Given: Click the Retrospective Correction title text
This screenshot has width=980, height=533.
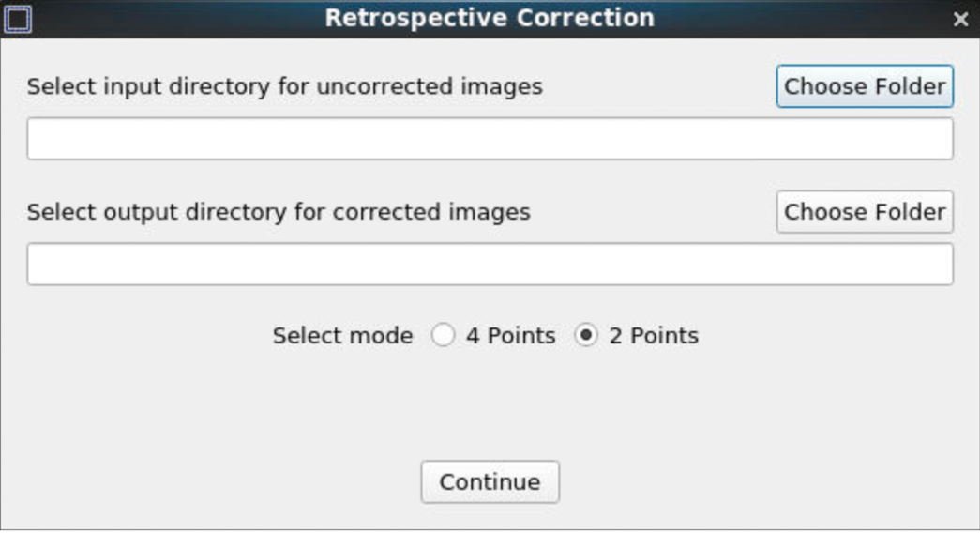Looking at the screenshot, I should coord(490,18).
